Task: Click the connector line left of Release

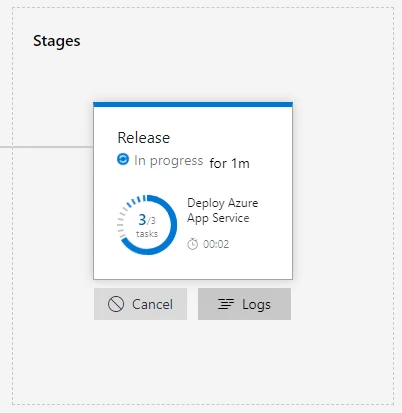Action: pos(47,146)
